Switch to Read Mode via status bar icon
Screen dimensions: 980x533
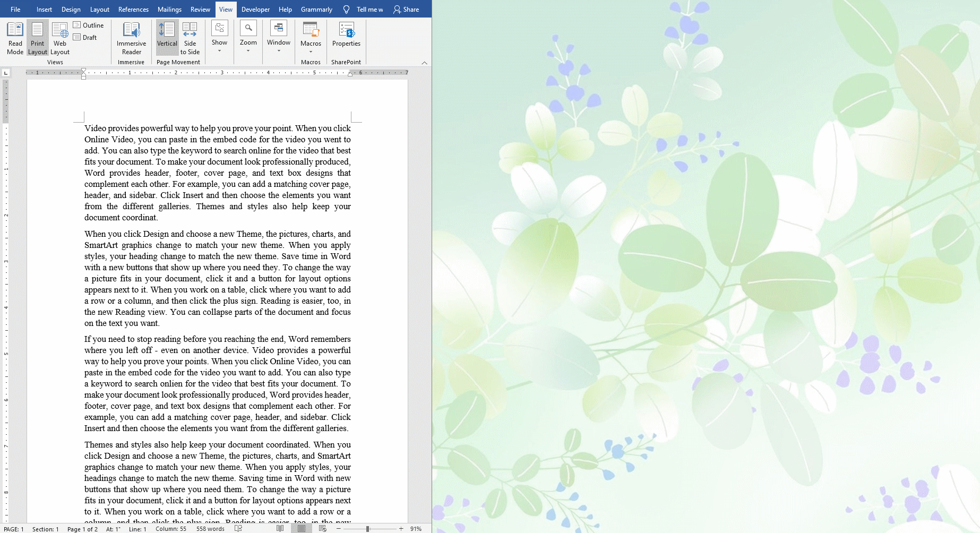click(280, 529)
